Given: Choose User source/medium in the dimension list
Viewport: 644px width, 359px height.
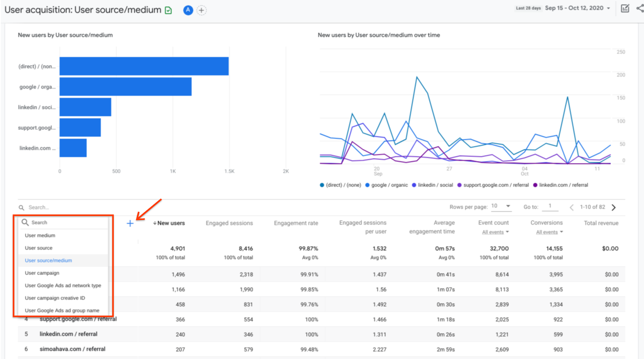Looking at the screenshot, I should click(x=48, y=261).
